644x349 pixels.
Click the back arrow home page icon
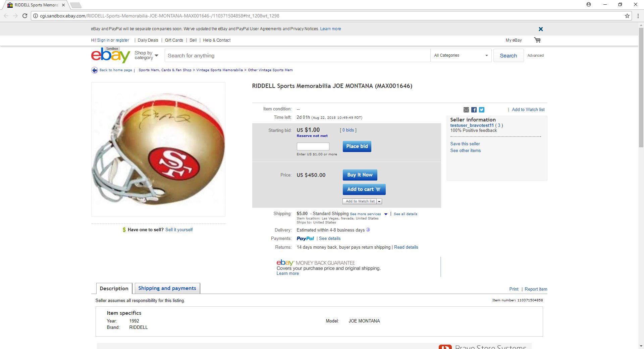click(95, 70)
